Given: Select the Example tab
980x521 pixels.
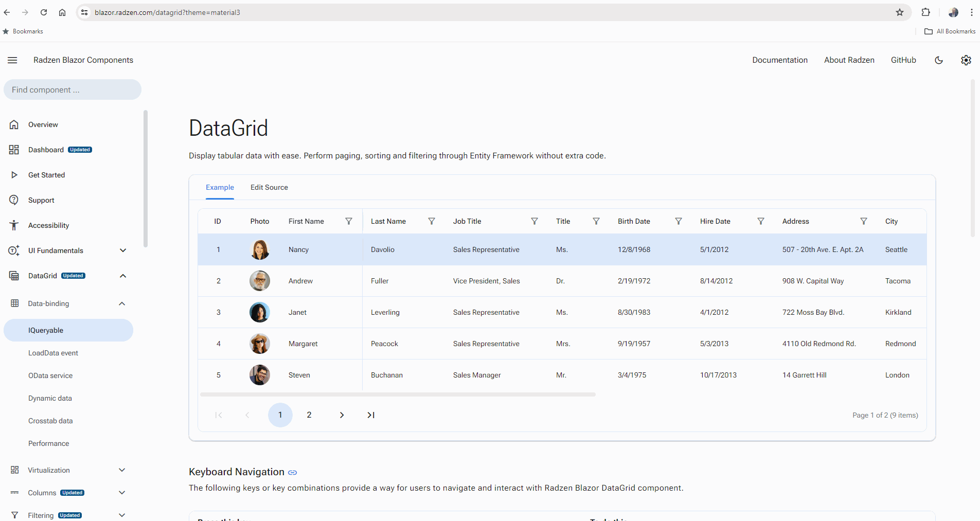Looking at the screenshot, I should point(220,187).
